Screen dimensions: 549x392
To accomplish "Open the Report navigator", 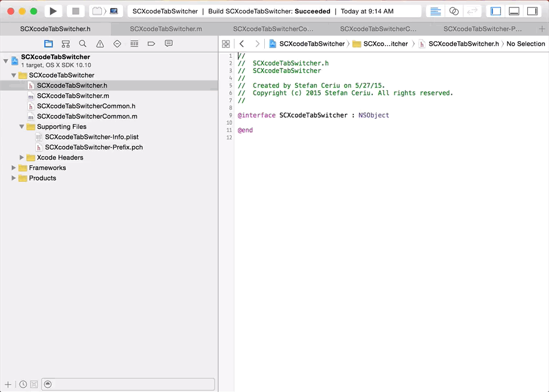I will coord(168,44).
